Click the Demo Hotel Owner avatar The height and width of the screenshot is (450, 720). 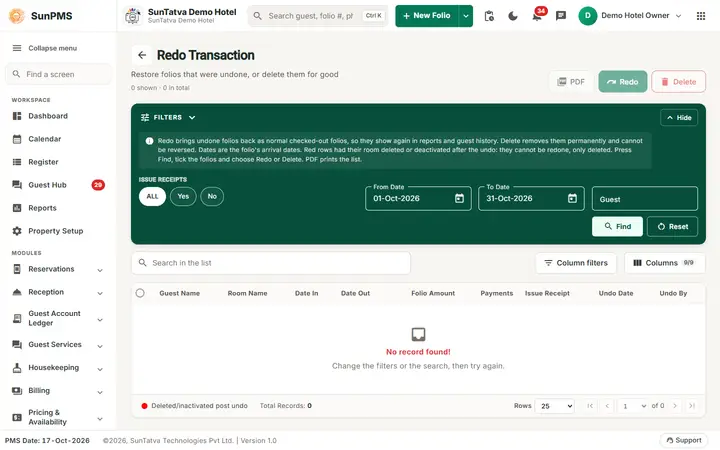(587, 16)
